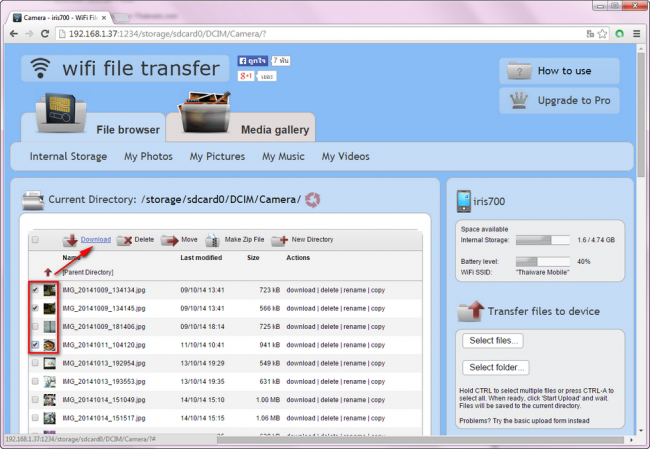Toggle the select-all checkbox in toolbar
This screenshot has height=449, width=650.
35,240
